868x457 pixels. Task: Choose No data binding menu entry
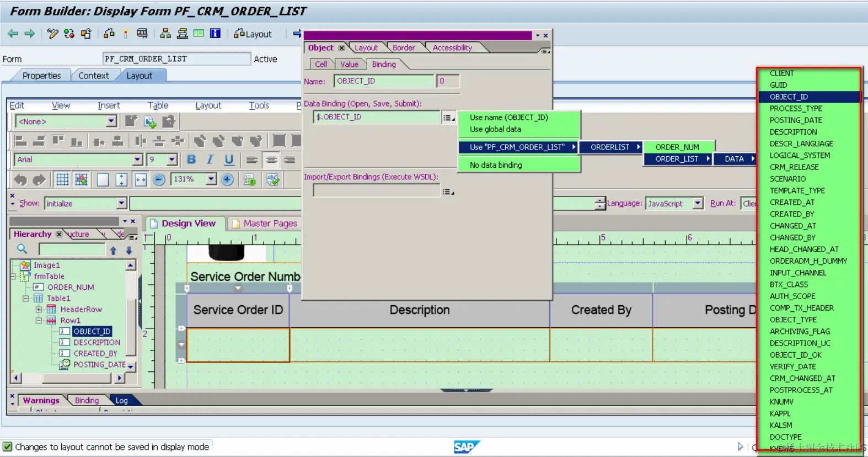pos(519,165)
